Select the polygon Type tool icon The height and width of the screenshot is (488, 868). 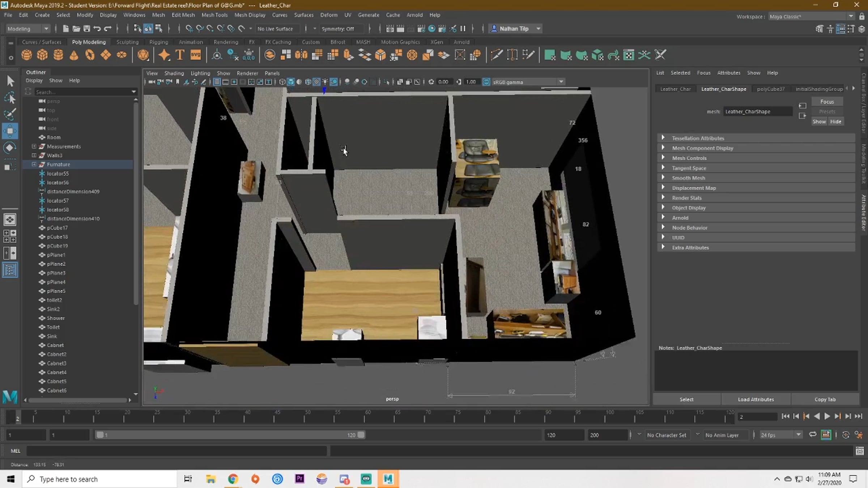coord(180,55)
